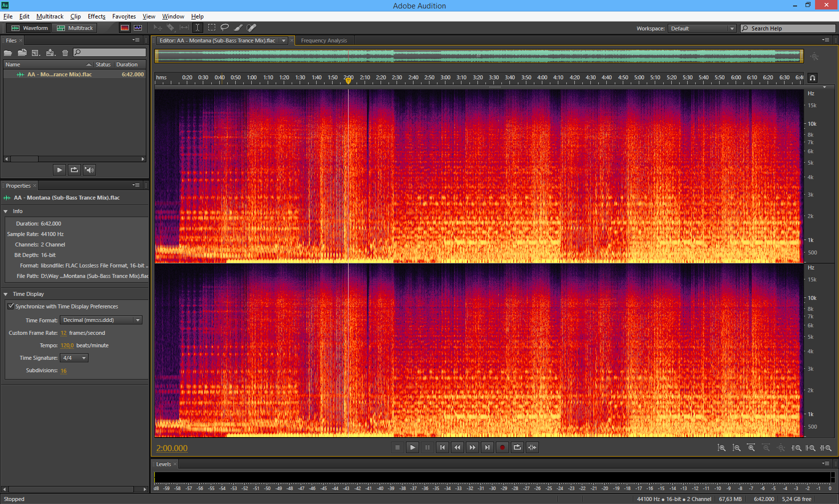Open the Window menu
The height and width of the screenshot is (504, 839).
click(173, 16)
